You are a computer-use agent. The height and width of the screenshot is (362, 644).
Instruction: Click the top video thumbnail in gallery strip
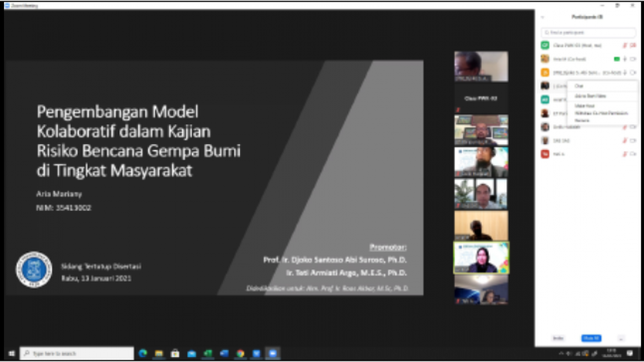click(x=481, y=67)
